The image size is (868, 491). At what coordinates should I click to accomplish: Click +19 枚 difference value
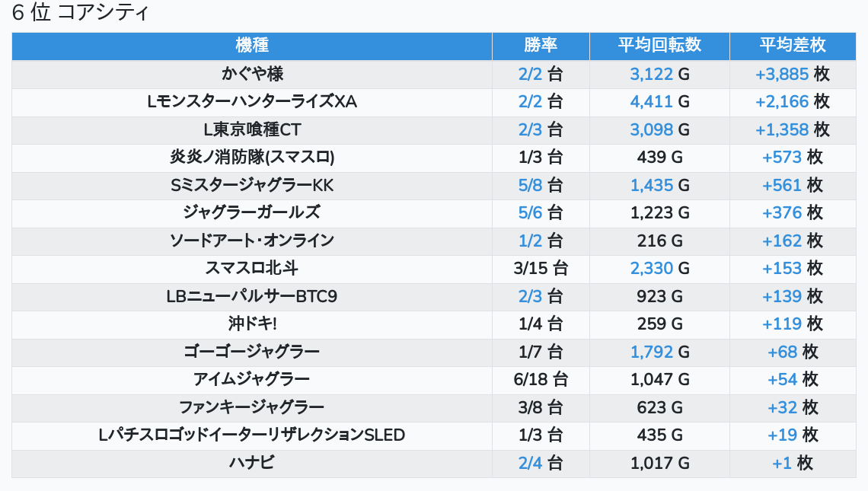[x=792, y=435]
